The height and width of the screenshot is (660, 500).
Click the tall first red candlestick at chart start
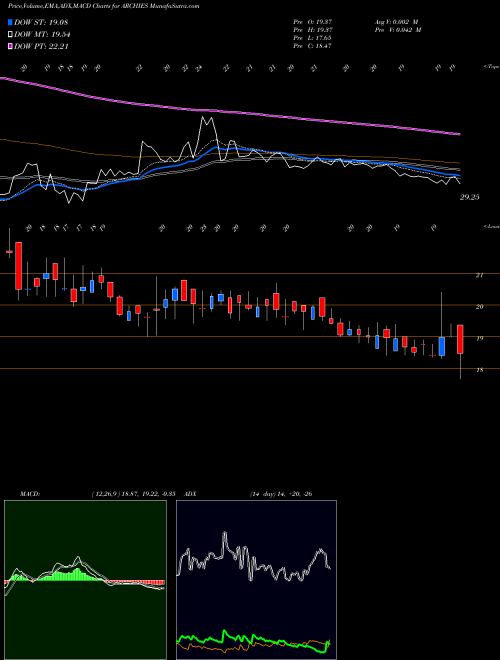point(19,266)
